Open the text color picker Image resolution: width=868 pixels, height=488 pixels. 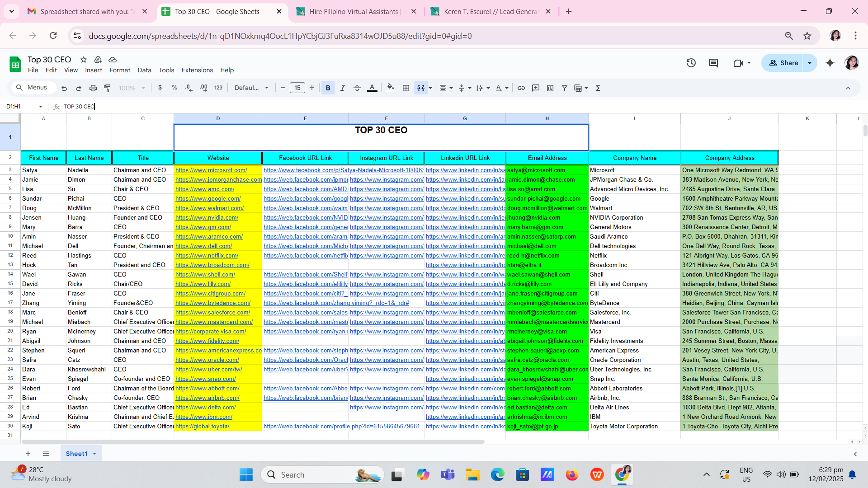(372, 88)
